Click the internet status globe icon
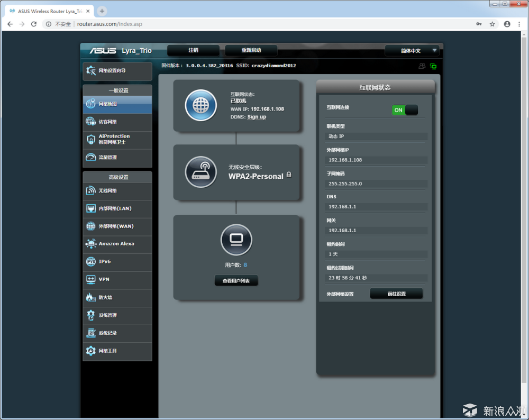This screenshot has width=529, height=420. pyautogui.click(x=200, y=105)
